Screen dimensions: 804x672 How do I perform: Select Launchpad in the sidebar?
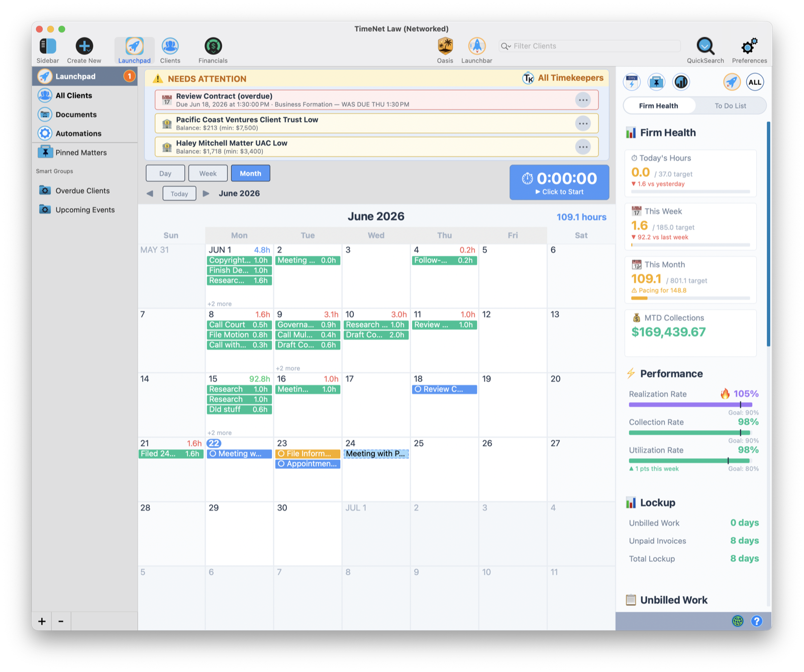click(x=85, y=76)
